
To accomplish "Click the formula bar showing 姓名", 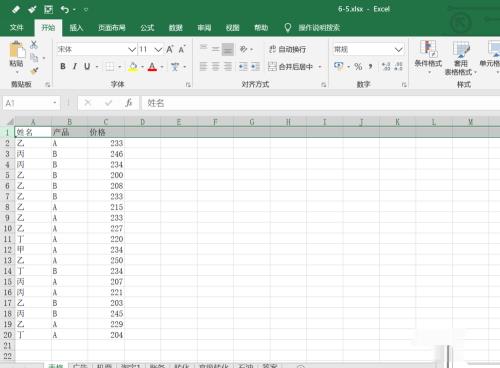I will coord(321,103).
